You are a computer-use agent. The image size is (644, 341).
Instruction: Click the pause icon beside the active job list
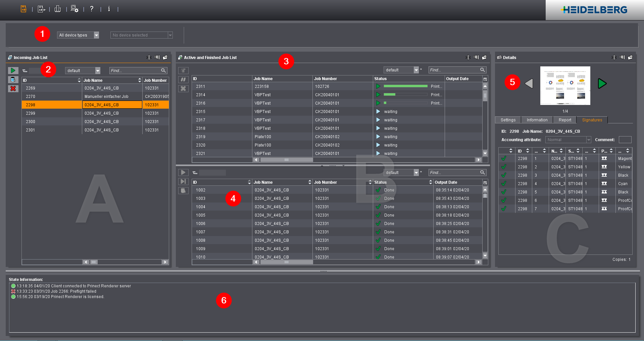[183, 79]
